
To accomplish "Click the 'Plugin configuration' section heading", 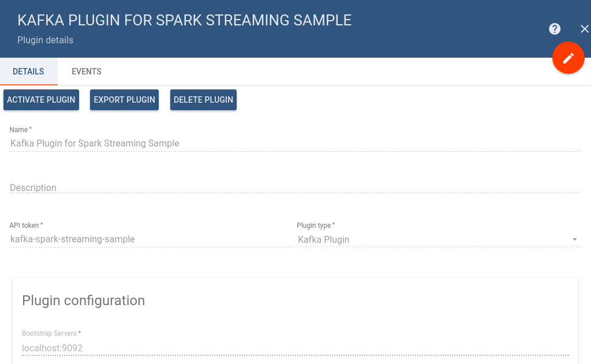I will tap(83, 301).
